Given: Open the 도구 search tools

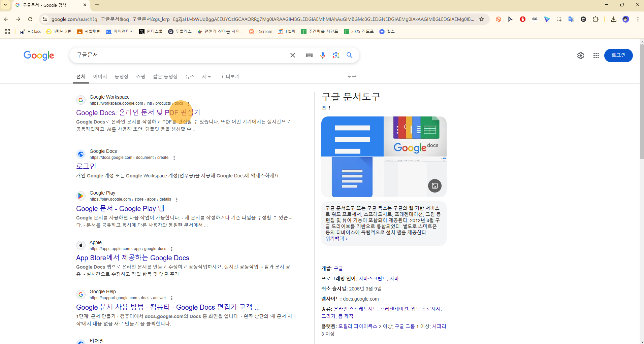Looking at the screenshot, I should coord(352,76).
